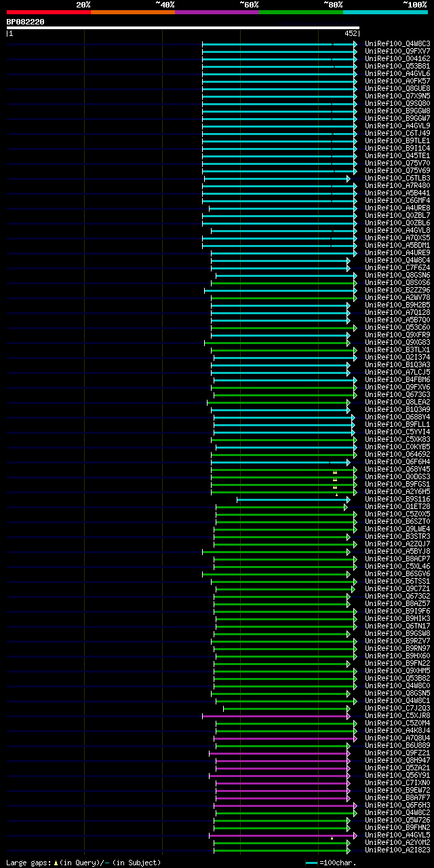Viewport: 434px width, 868px height.
Task: Select the UniRef100_Q9XHM5 label
Action: 397,671
